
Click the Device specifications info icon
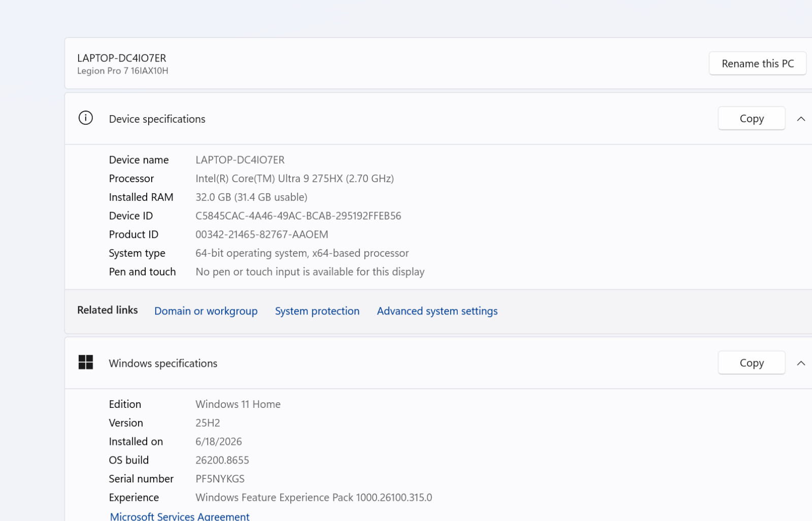click(86, 118)
